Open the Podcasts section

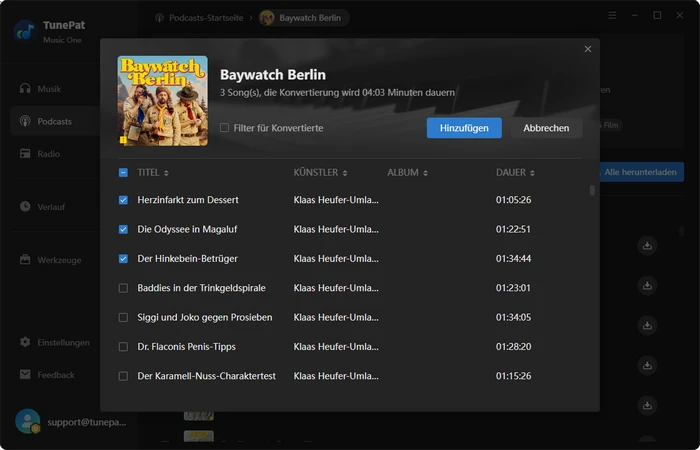(54, 121)
